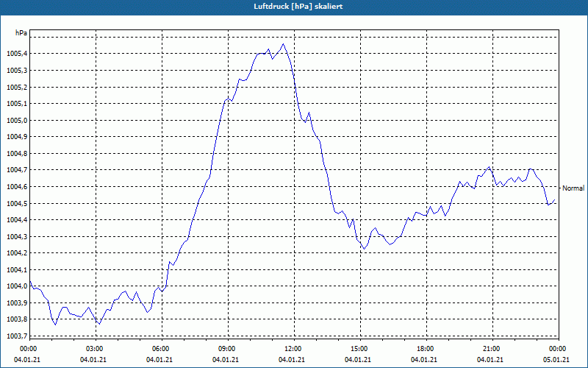
Task: Click the "Luftdruck [hPa] skaliert" chart title
Action: [298, 7]
